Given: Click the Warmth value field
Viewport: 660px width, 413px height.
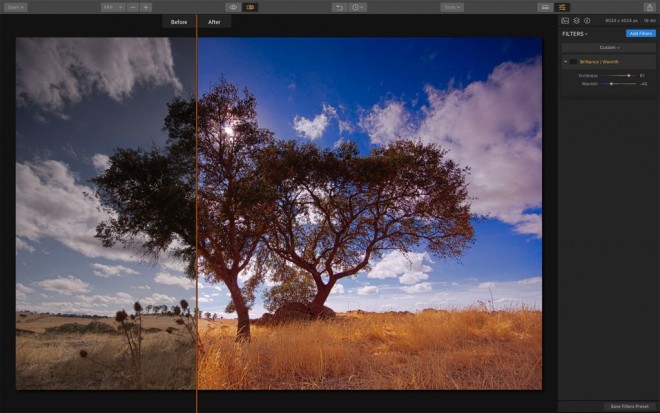Looking at the screenshot, I should point(644,84).
